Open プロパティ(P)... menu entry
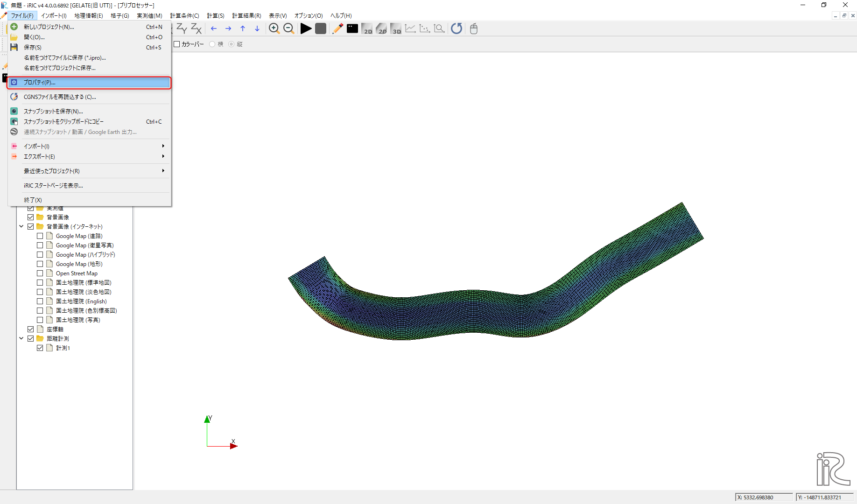This screenshot has width=857, height=504. (90, 82)
